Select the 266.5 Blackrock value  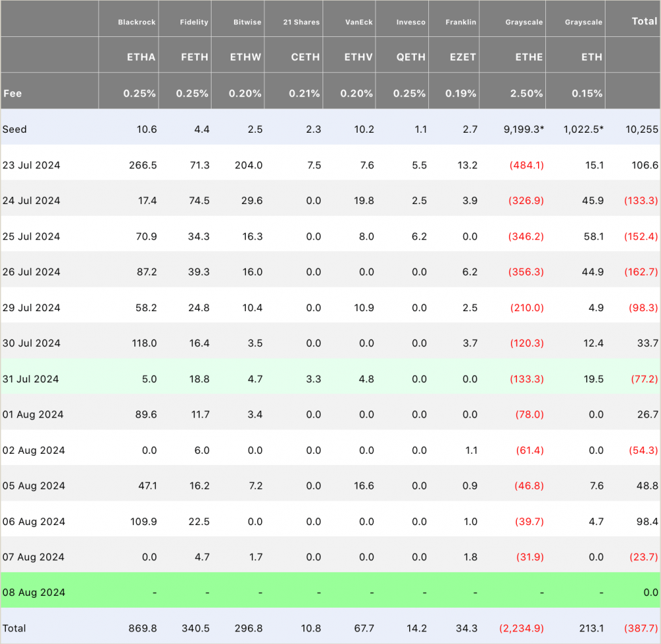tap(143, 165)
